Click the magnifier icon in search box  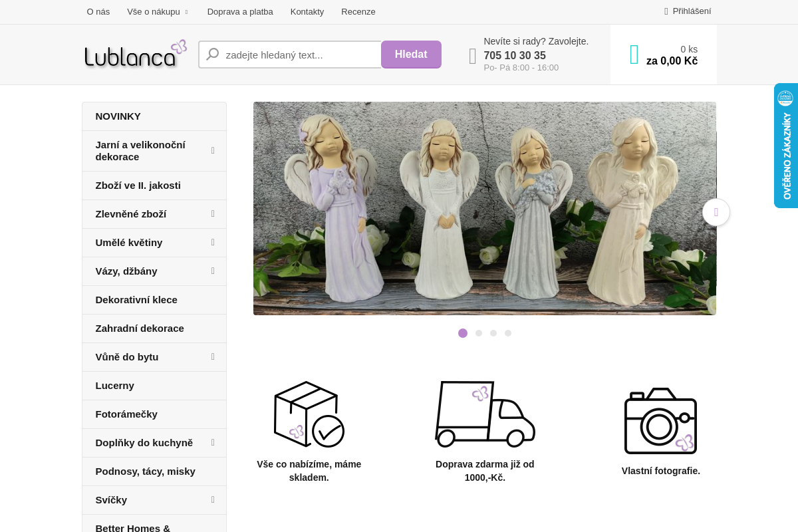[x=213, y=55]
